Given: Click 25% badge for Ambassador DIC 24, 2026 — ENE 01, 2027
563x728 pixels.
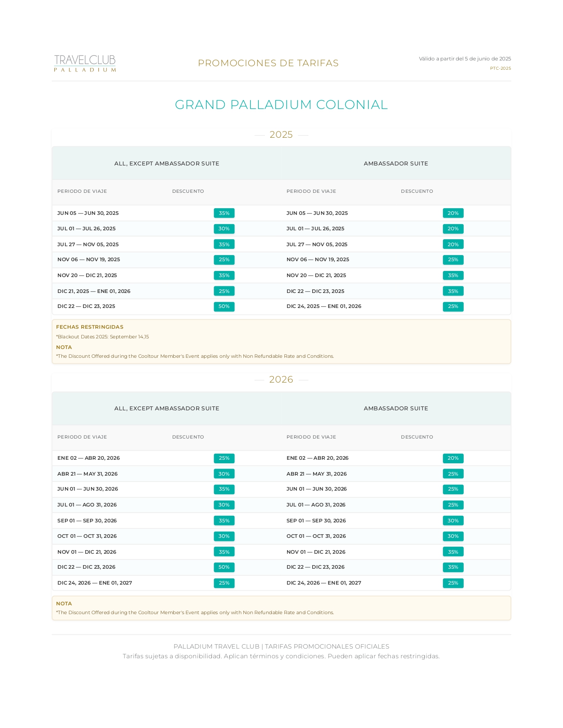Looking at the screenshot, I should [x=453, y=583].
